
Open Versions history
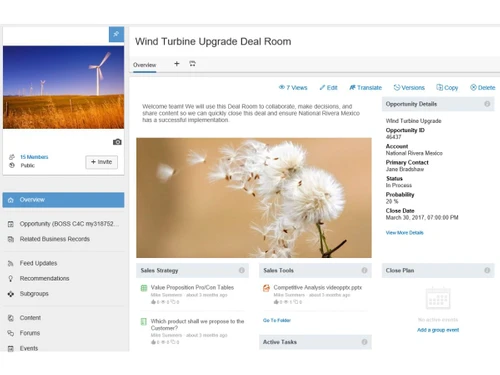pos(409,88)
